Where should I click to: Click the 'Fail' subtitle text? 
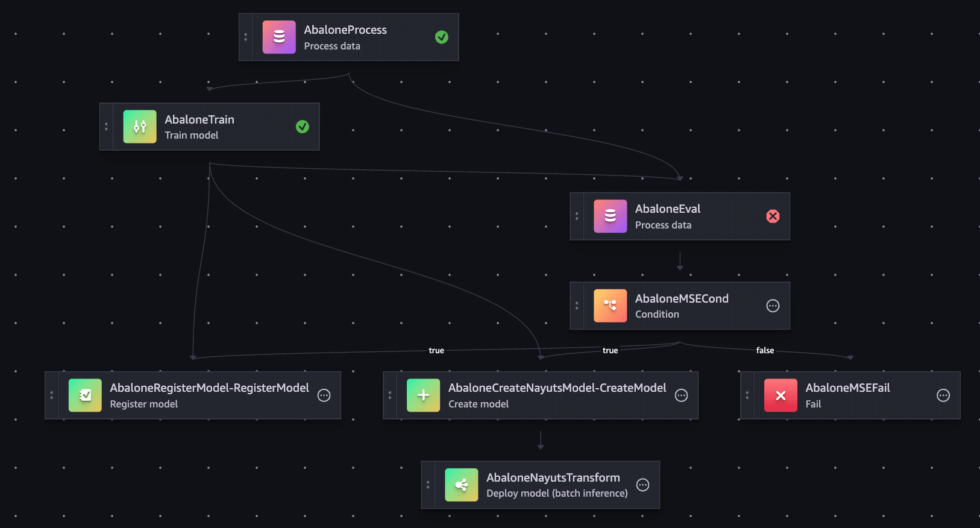tap(813, 404)
